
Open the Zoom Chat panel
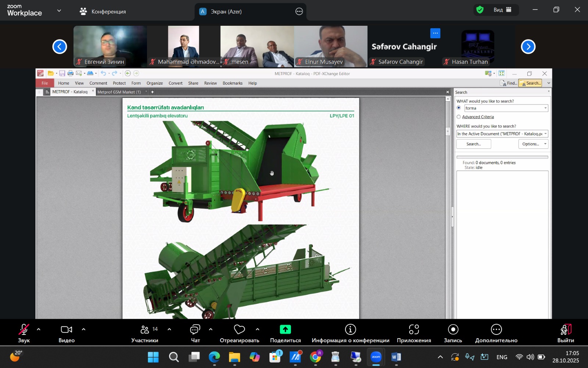(x=195, y=330)
